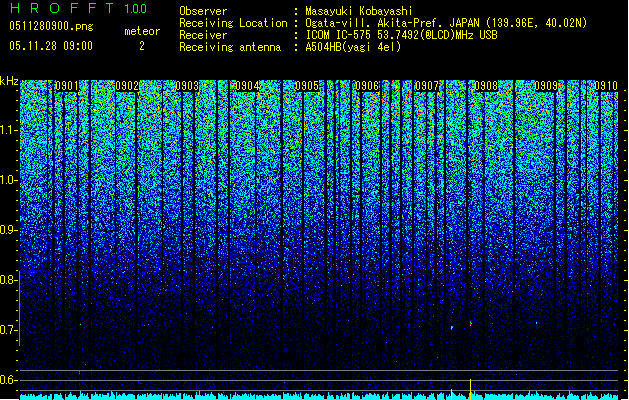
Task: Click the tall yellow meteor marker below 0908
Action: pyautogui.click(x=471, y=389)
